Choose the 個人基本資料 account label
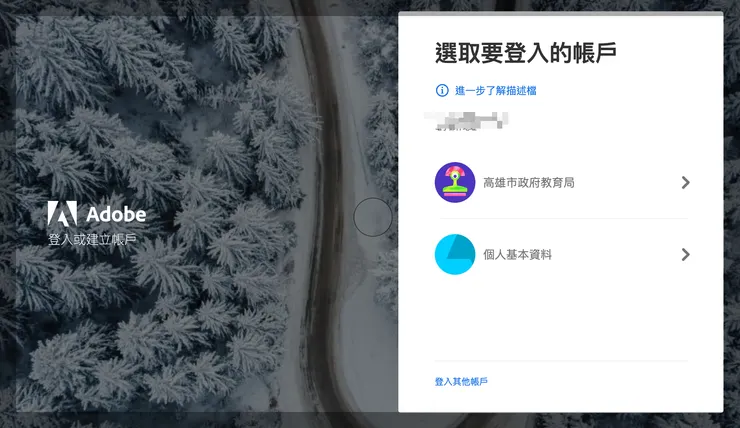 (x=517, y=255)
